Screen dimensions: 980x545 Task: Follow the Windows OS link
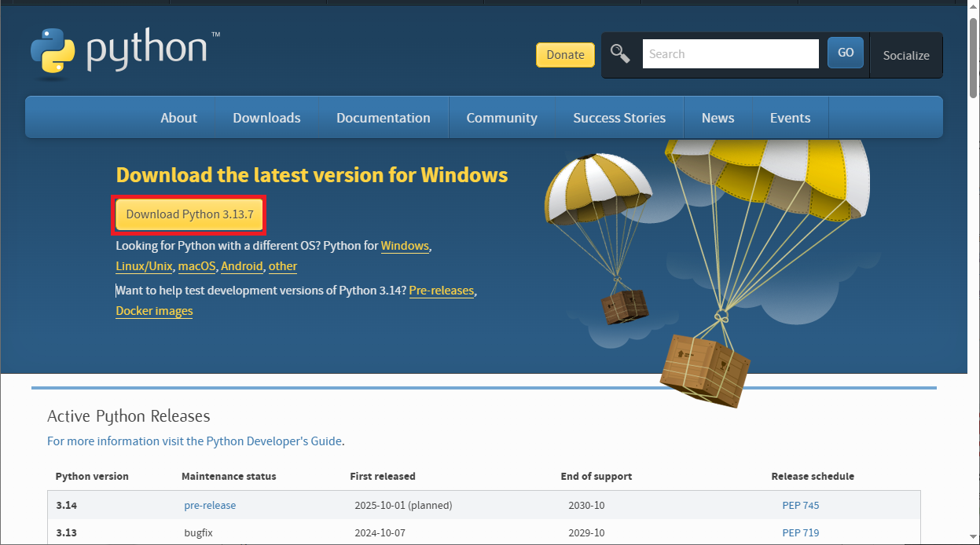coord(405,246)
